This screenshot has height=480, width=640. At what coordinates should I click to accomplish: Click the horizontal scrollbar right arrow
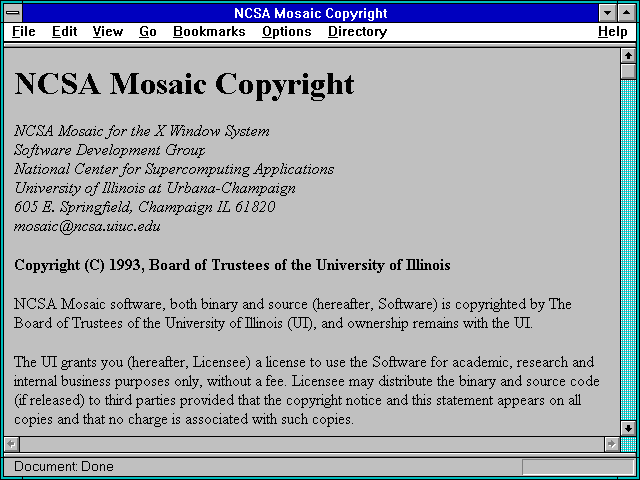tap(611, 444)
